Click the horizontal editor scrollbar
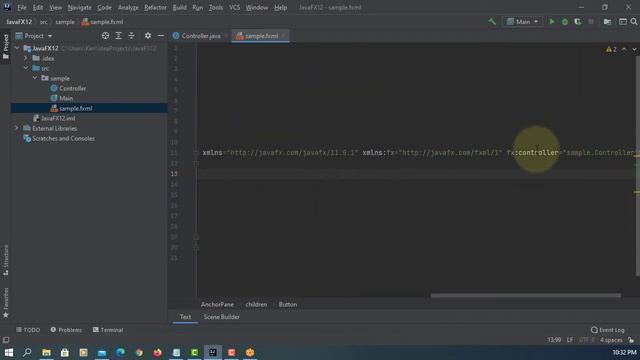The height and width of the screenshot is (360, 640). click(526, 296)
